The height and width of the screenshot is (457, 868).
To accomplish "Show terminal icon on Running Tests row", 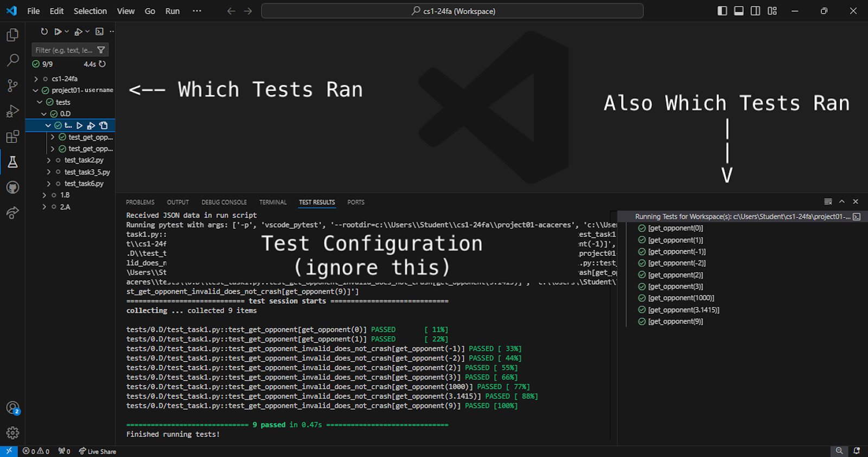I will (857, 216).
